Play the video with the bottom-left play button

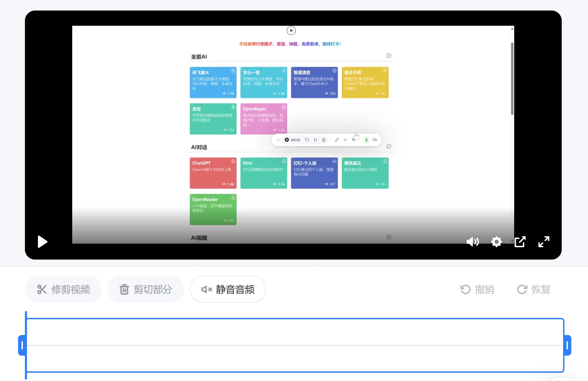42,241
